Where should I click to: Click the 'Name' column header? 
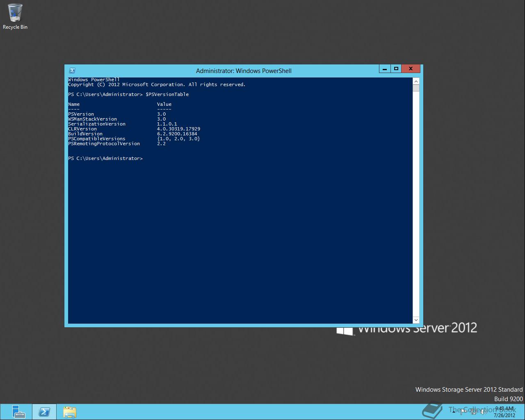pyautogui.click(x=74, y=104)
